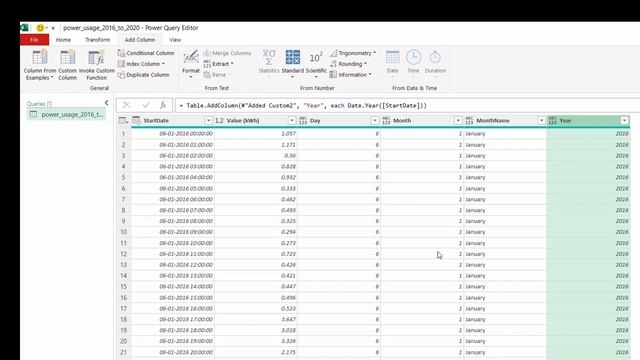
Task: Open MonthName column filter dropdown
Action: [541, 120]
